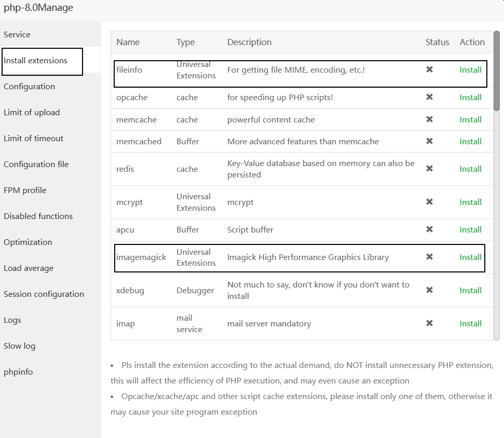Viewport: 504px width, 438px height.
Task: Go to the FPM profile tab
Action: (25, 190)
